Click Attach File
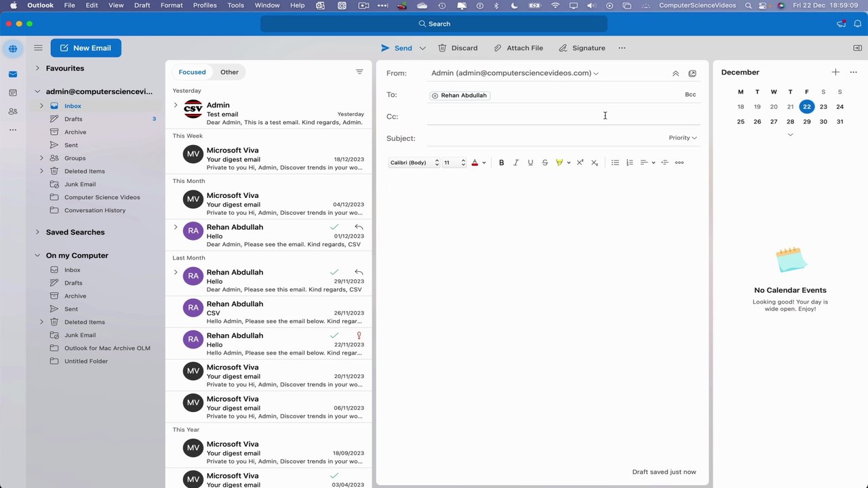The width and height of the screenshot is (868, 488). pyautogui.click(x=518, y=48)
